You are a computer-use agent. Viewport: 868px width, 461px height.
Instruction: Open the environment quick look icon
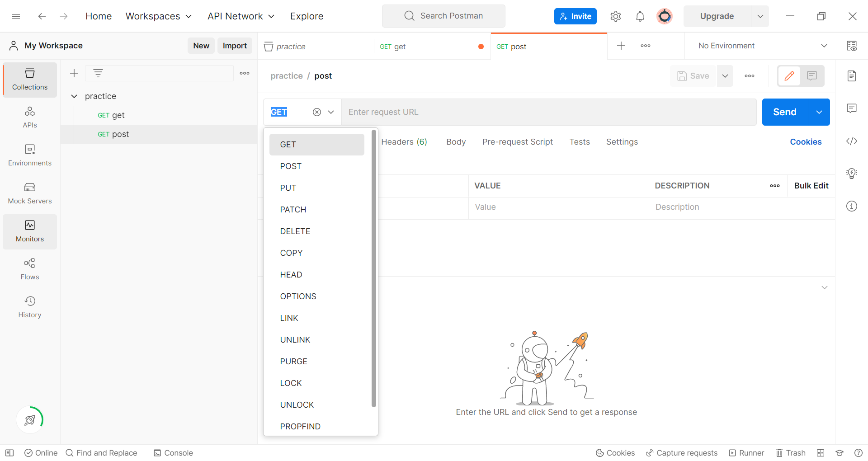tap(852, 46)
